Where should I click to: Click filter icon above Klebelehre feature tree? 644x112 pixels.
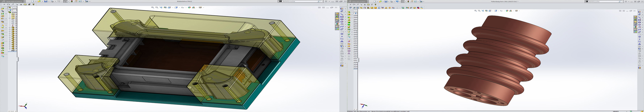[x=10, y=10]
